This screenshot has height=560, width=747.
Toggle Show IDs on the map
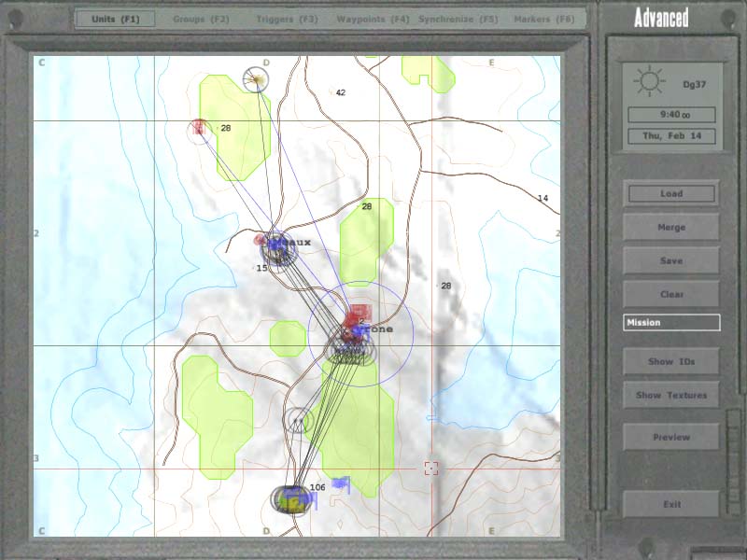[671, 361]
